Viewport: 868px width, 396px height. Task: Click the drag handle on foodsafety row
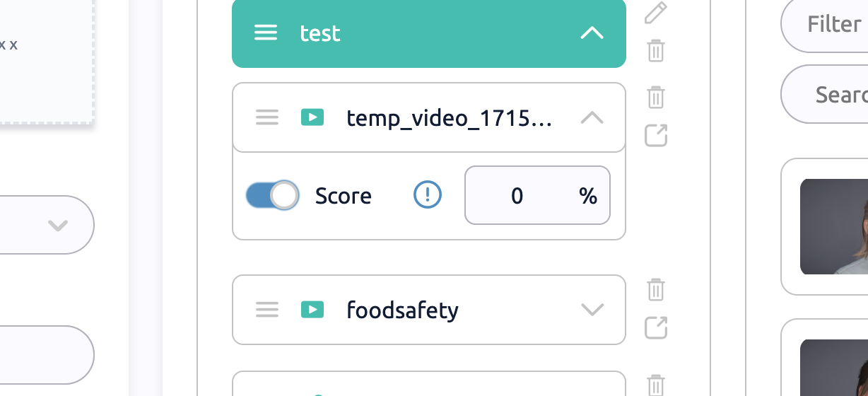click(x=267, y=310)
